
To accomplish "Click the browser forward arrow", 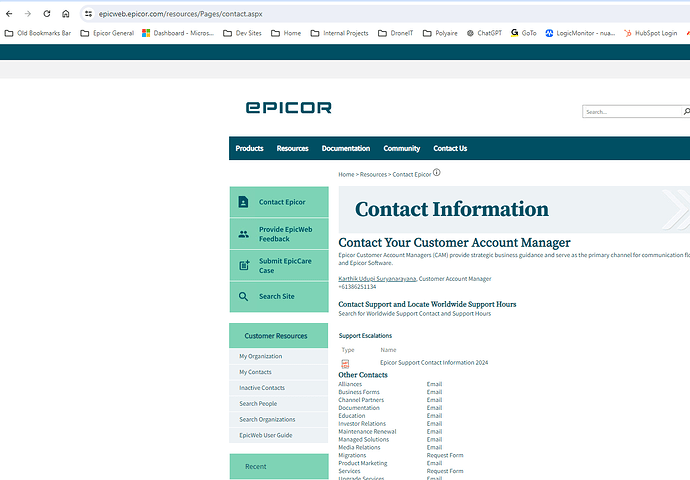I will (28, 14).
